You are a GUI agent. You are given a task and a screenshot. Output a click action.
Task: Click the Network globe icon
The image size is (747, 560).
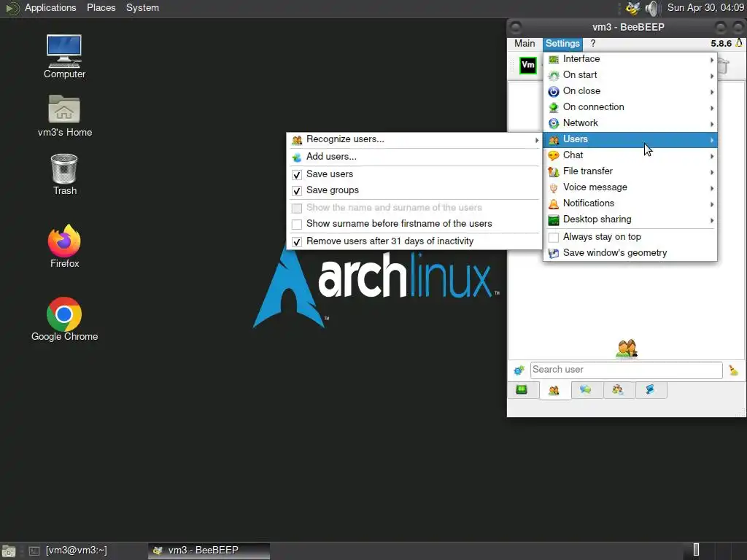(554, 123)
